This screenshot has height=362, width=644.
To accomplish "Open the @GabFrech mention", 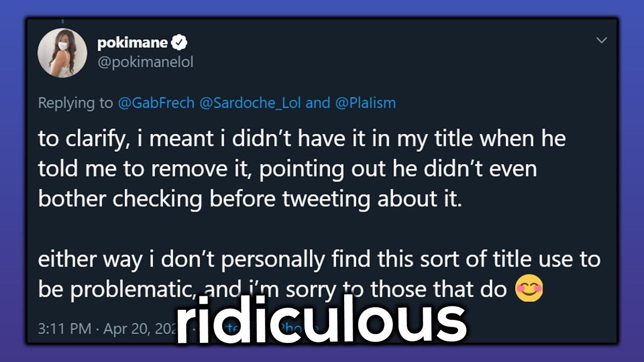I will click(x=156, y=103).
